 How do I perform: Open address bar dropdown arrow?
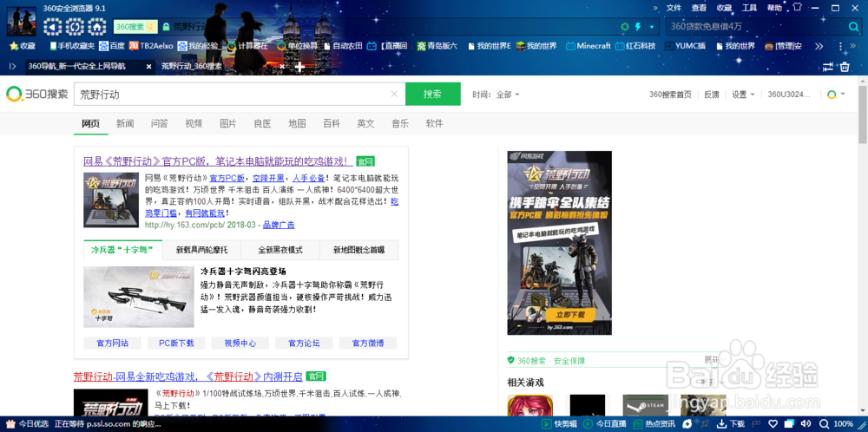tap(652, 27)
